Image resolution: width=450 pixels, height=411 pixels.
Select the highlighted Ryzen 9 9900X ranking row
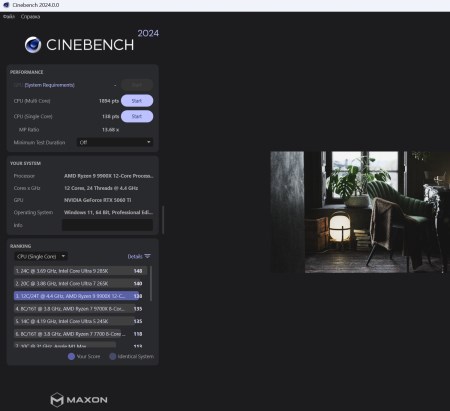pos(79,296)
